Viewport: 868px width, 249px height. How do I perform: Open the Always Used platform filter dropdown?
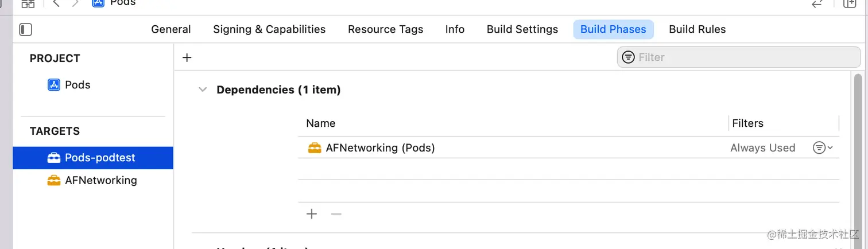pos(822,148)
